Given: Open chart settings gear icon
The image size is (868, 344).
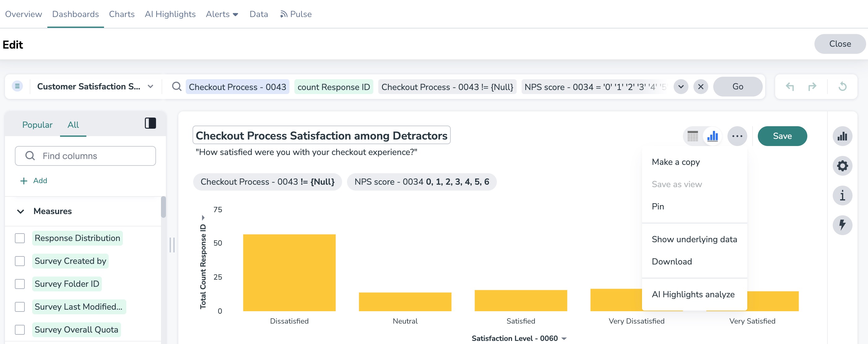Looking at the screenshot, I should 842,166.
